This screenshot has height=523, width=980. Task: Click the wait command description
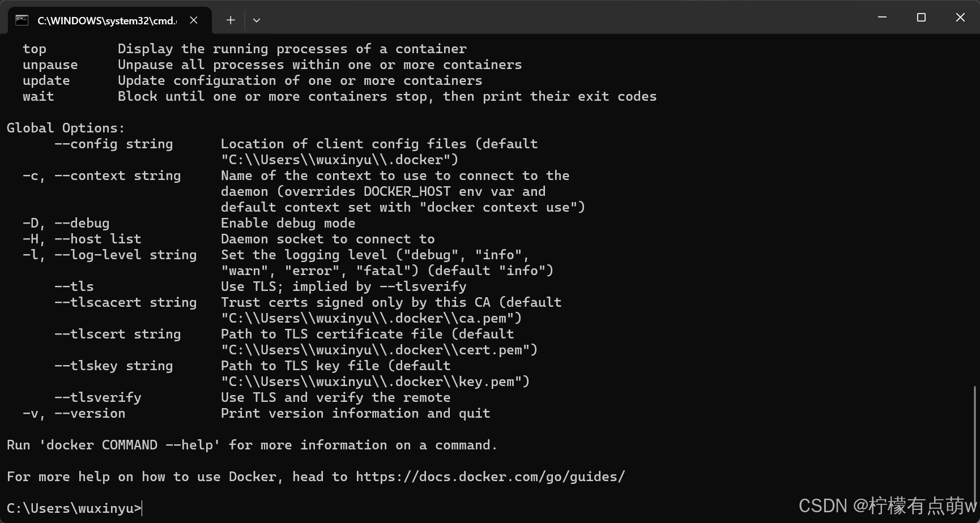[x=387, y=96]
